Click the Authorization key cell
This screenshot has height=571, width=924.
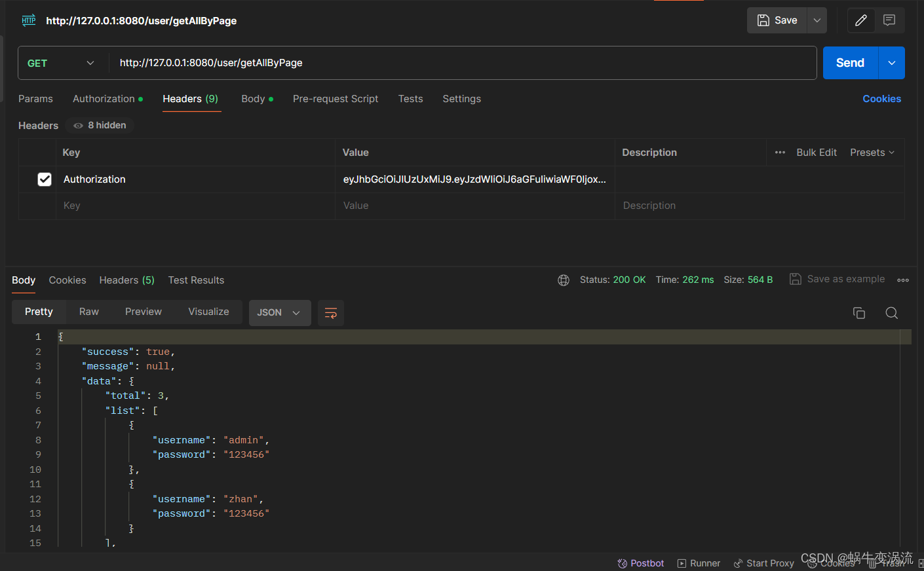coord(195,179)
